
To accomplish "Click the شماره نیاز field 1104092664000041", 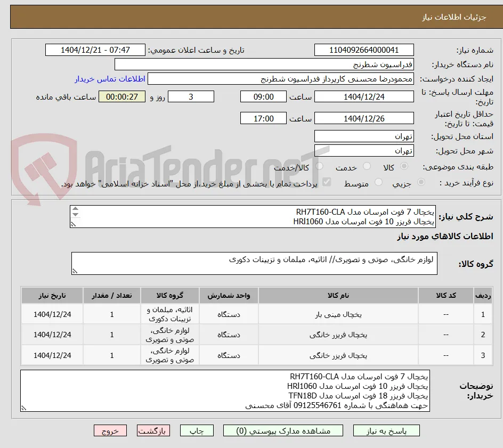I will tap(364, 50).
